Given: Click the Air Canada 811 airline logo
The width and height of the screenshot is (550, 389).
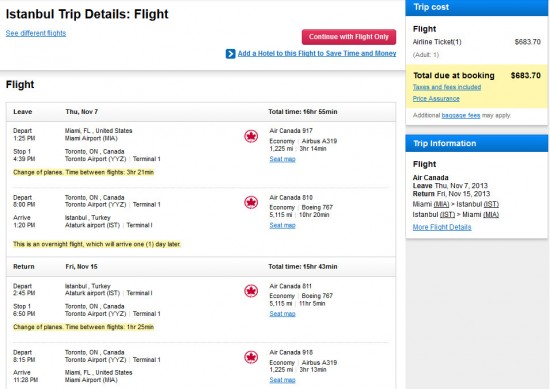Looking at the screenshot, I should pyautogui.click(x=251, y=291).
